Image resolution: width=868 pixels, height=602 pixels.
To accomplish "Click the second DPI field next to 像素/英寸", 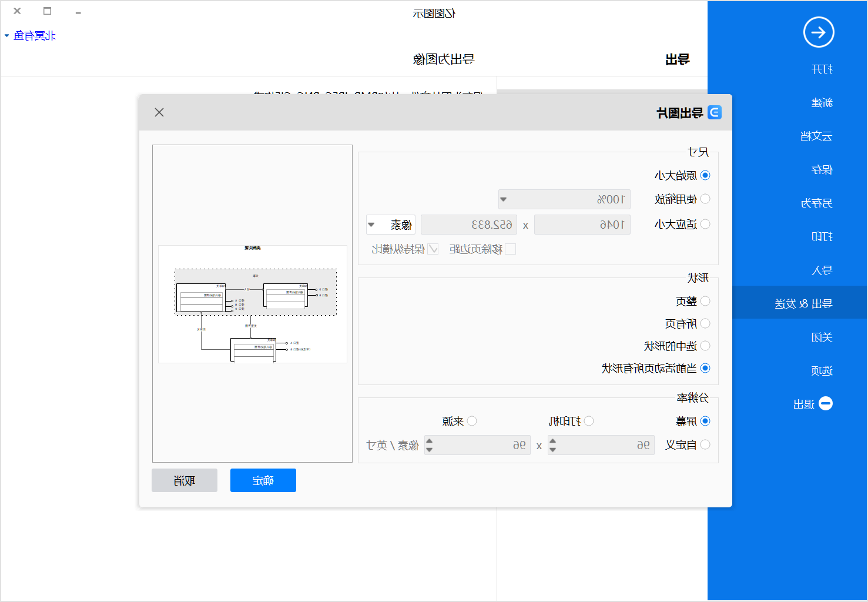I will click(x=477, y=445).
